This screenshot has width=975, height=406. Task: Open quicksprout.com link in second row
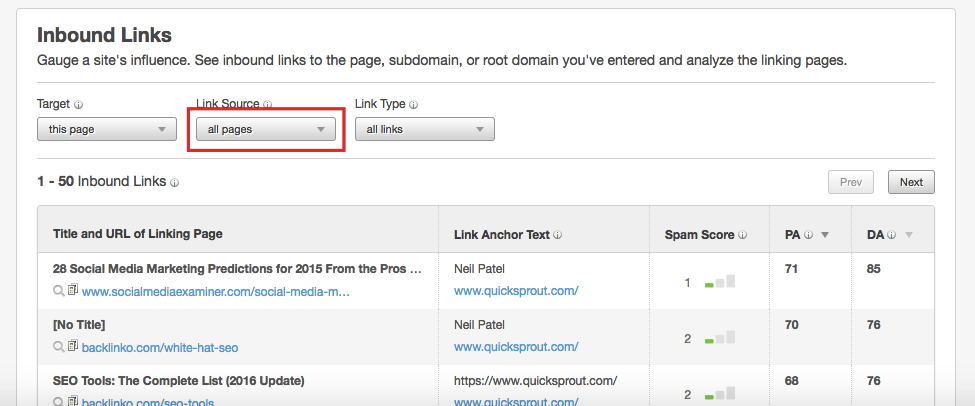(x=516, y=346)
